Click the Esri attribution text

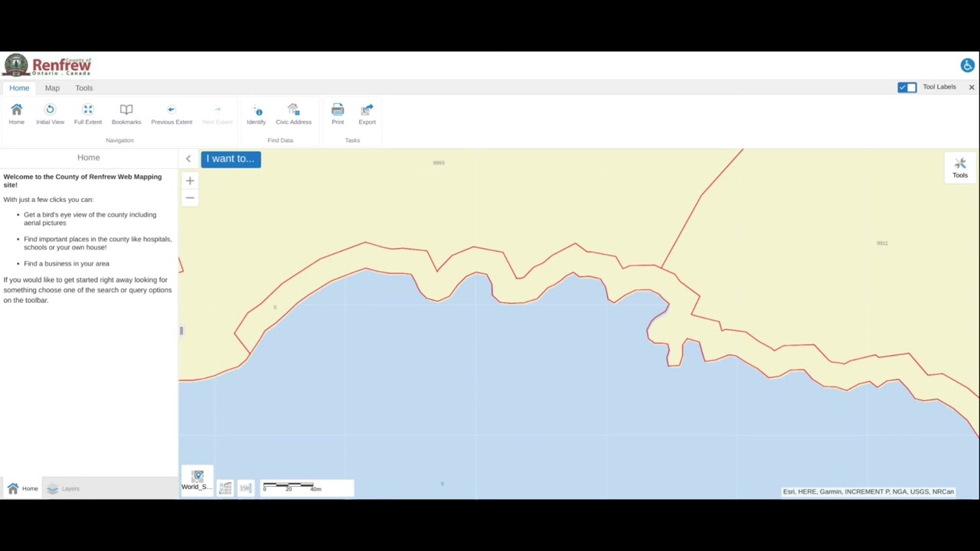(868, 492)
